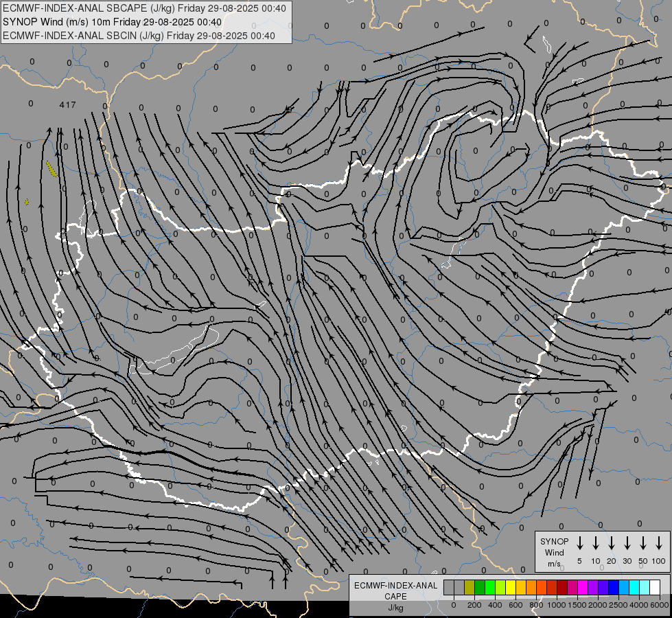Select the bright green CAPE legend swatch
The image size is (672, 618).
(490, 587)
